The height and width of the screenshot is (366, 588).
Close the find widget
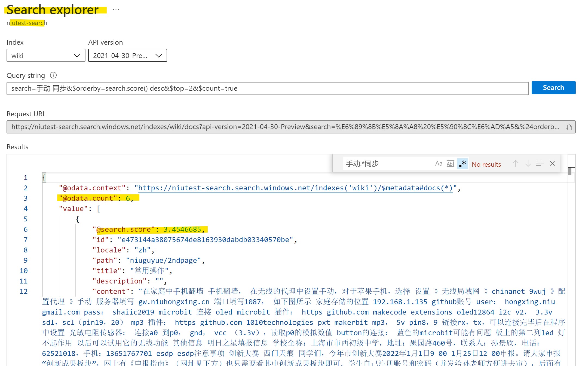[x=552, y=163]
